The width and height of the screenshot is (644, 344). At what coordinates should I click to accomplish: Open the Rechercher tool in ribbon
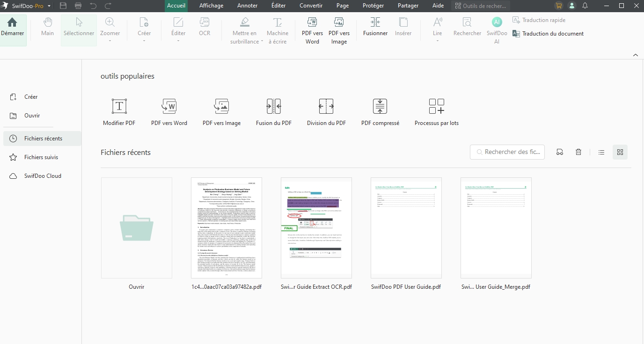tap(467, 27)
